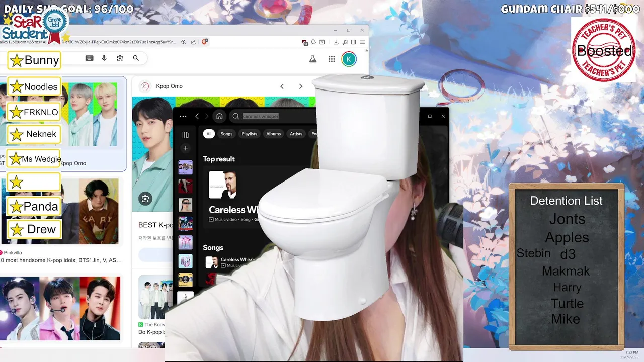Open third sidebar playlist with woman's face
The image size is (644, 362).
[185, 205]
